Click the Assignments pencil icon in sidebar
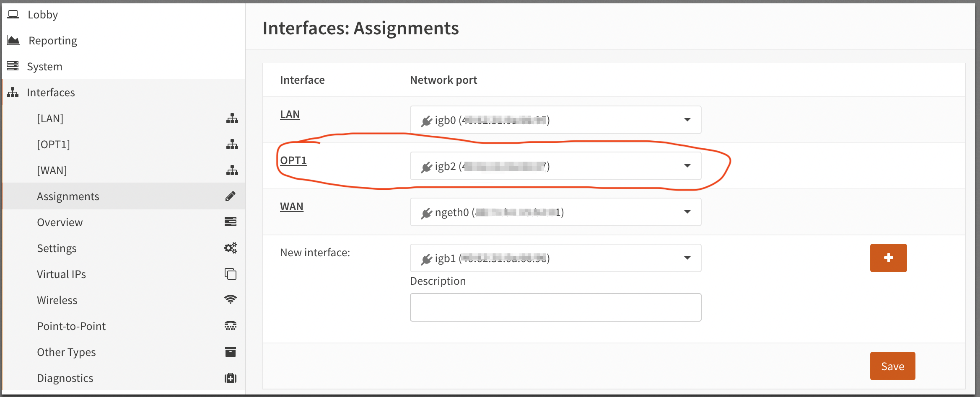This screenshot has width=980, height=397. click(x=230, y=196)
